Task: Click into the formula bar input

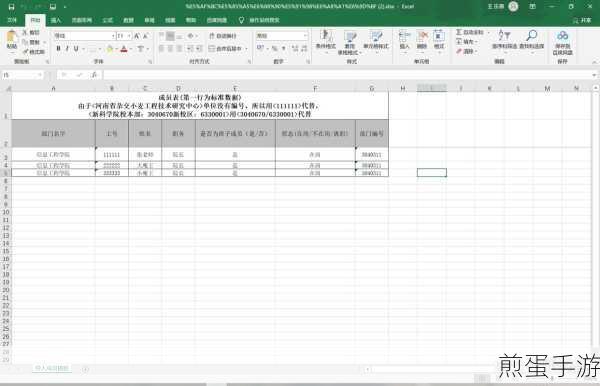Action: [x=346, y=75]
